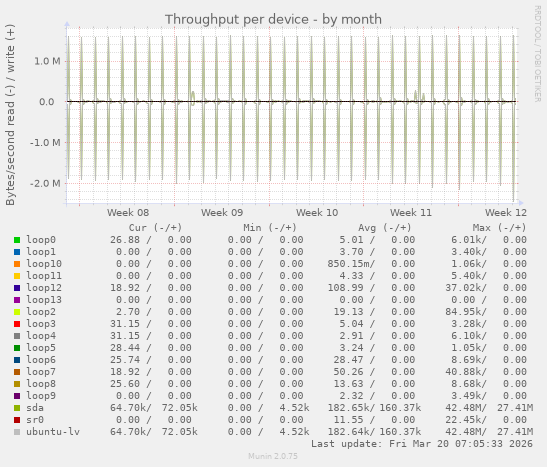Click the 'loop12' device name
The width and height of the screenshot is (547, 467).
(x=44, y=288)
